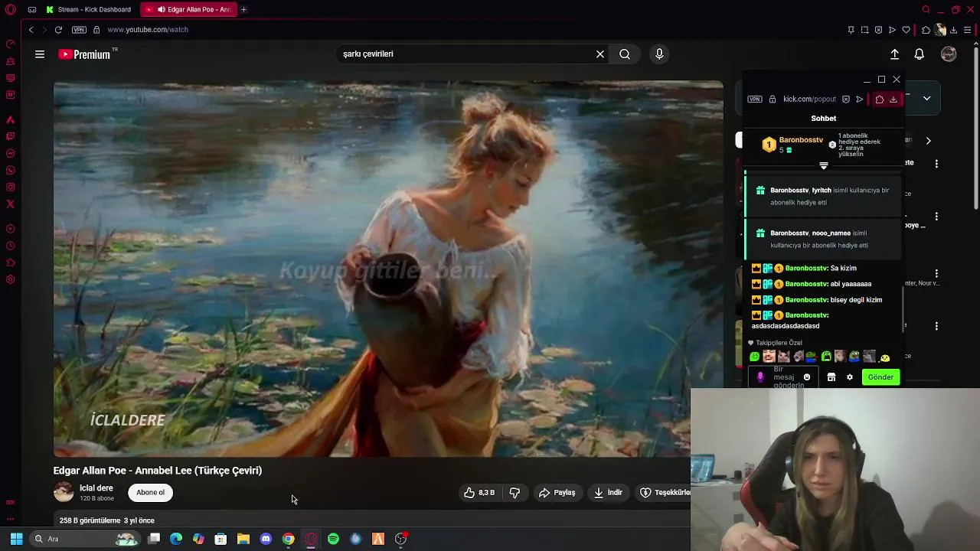Screen dimensions: 980x551
Task: Add page to bookmarks heart icon
Action: (906, 30)
